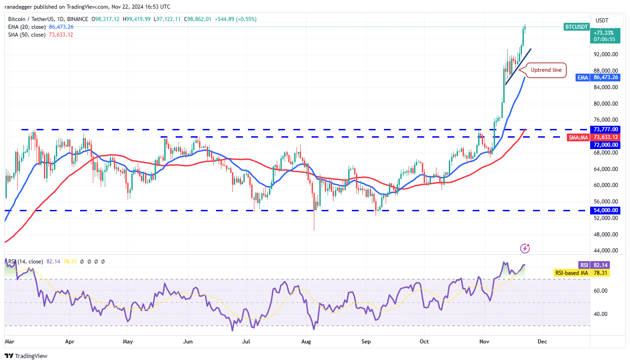This screenshot has width=630, height=364.
Task: Click the 60.00 RSI axis tick
Action: (601, 291)
